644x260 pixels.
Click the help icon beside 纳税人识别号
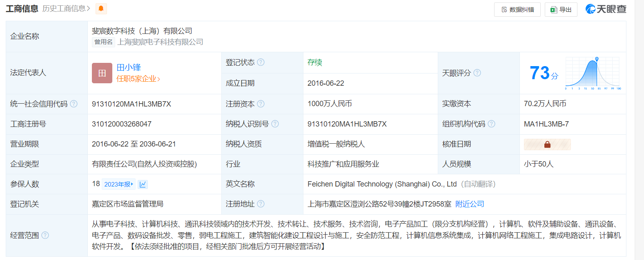(x=275, y=124)
